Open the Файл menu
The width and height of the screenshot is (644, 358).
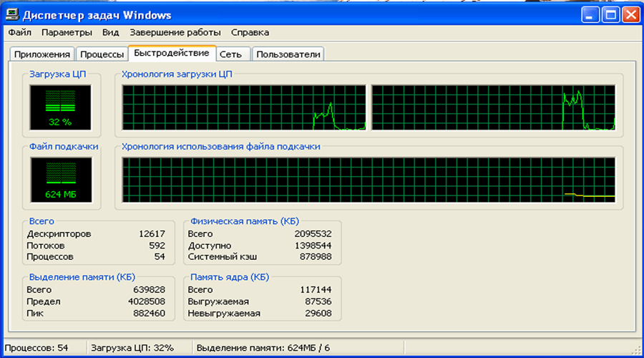click(20, 32)
